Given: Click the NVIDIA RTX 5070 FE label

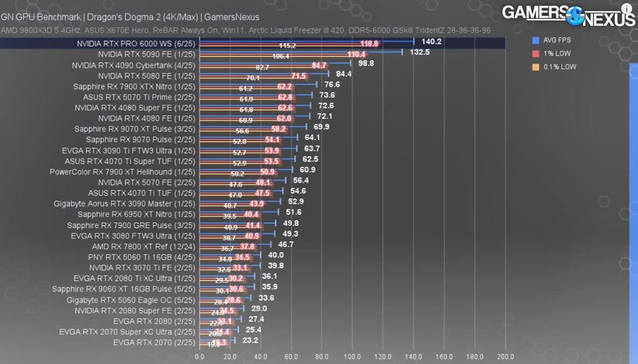Looking at the screenshot, I should pyautogui.click(x=146, y=183).
